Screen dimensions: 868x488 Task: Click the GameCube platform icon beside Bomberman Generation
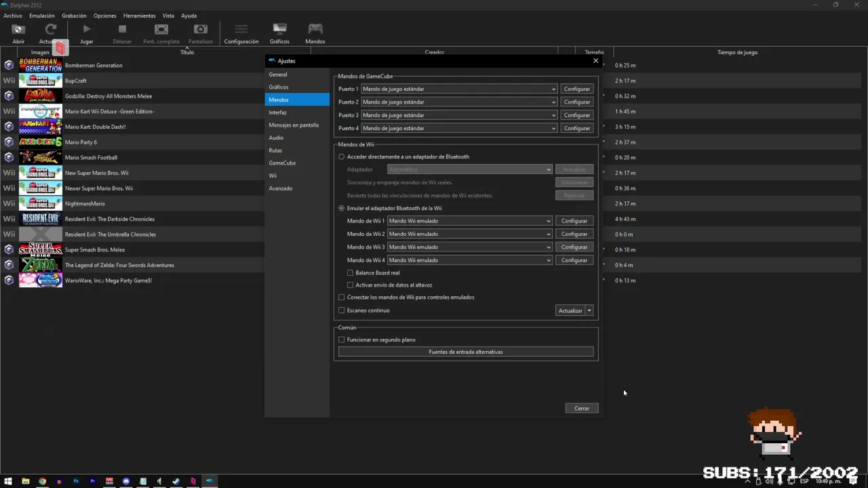[x=9, y=65]
